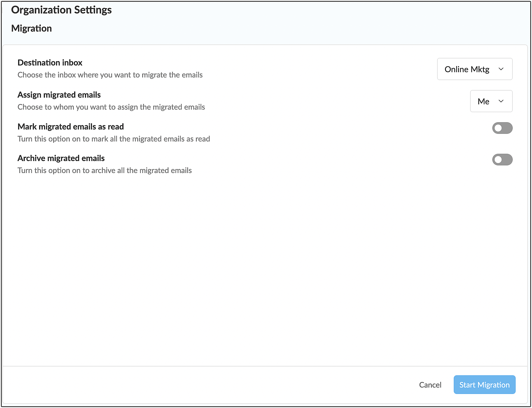532x408 pixels.
Task: Enable Mark migrated emails as read toggle
Action: click(x=502, y=128)
